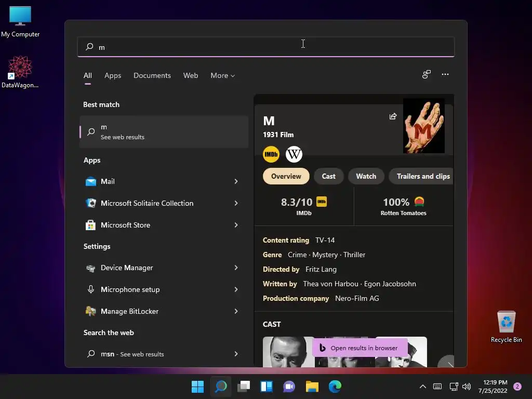532x399 pixels.
Task: Expand the Microsoft Solitaire Collection arrow
Action: [236, 203]
